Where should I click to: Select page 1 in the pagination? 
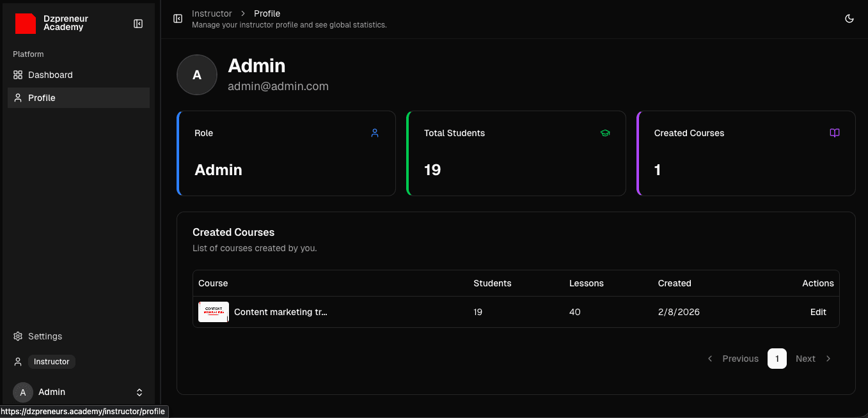[777, 359]
